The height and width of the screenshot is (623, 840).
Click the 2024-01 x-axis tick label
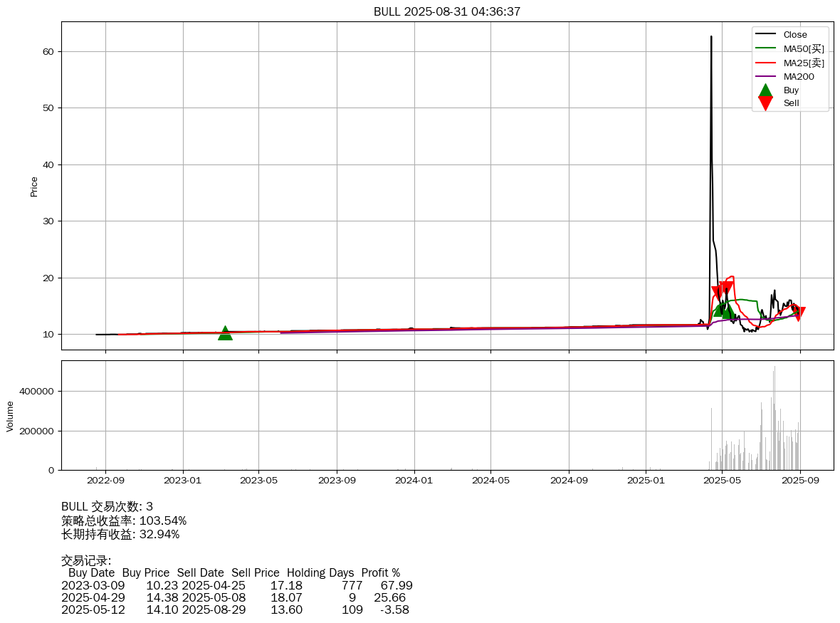(414, 481)
